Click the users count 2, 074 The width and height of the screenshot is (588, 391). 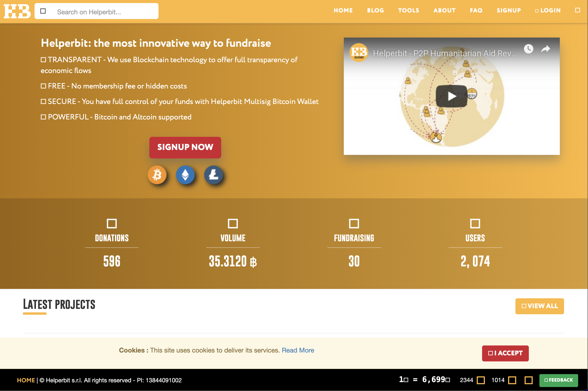pos(475,261)
